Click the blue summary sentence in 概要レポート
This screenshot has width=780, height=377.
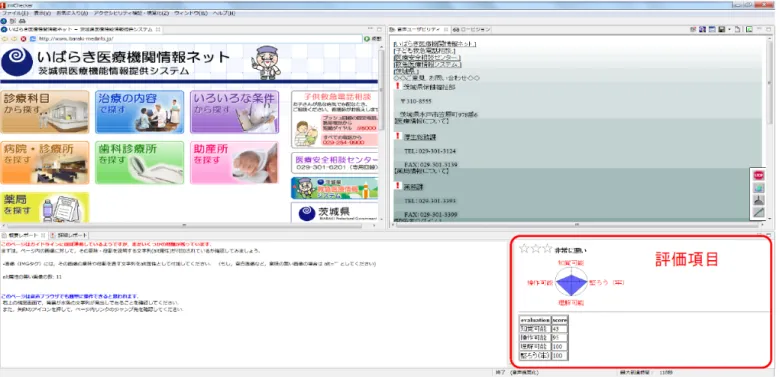[70, 296]
